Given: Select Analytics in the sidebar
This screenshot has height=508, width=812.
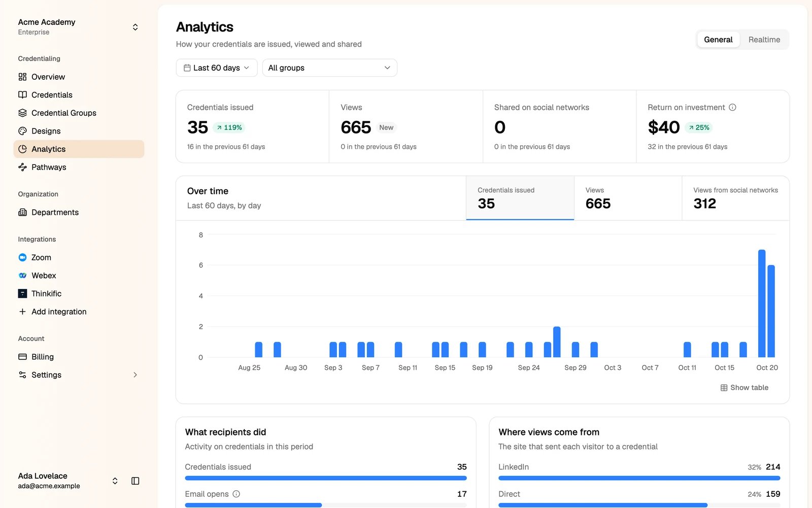Looking at the screenshot, I should click(x=79, y=149).
